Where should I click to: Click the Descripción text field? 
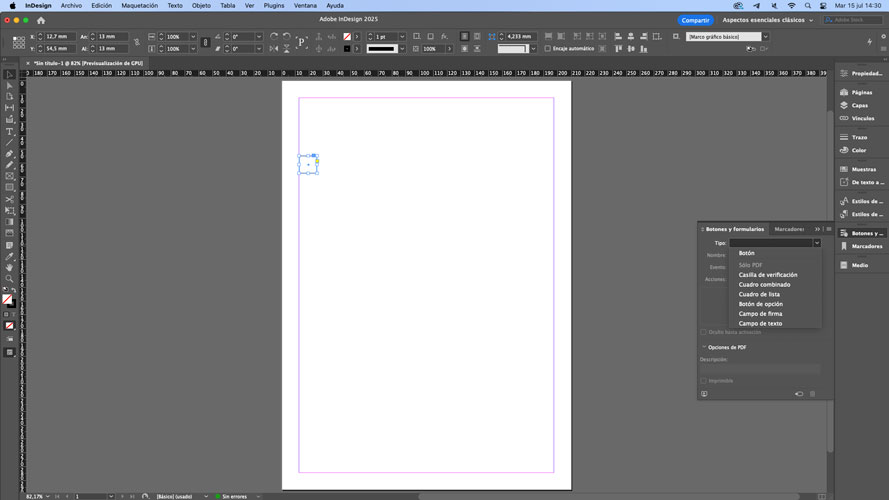coord(760,368)
